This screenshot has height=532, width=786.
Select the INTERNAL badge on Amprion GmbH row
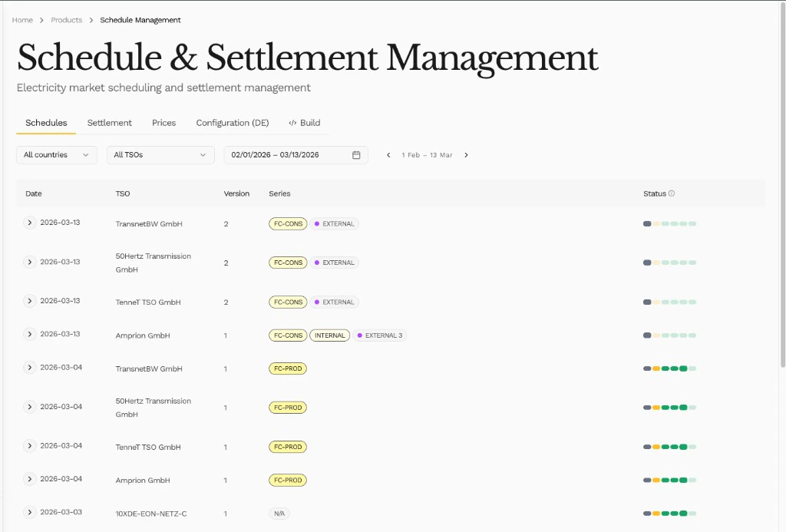pyautogui.click(x=329, y=335)
